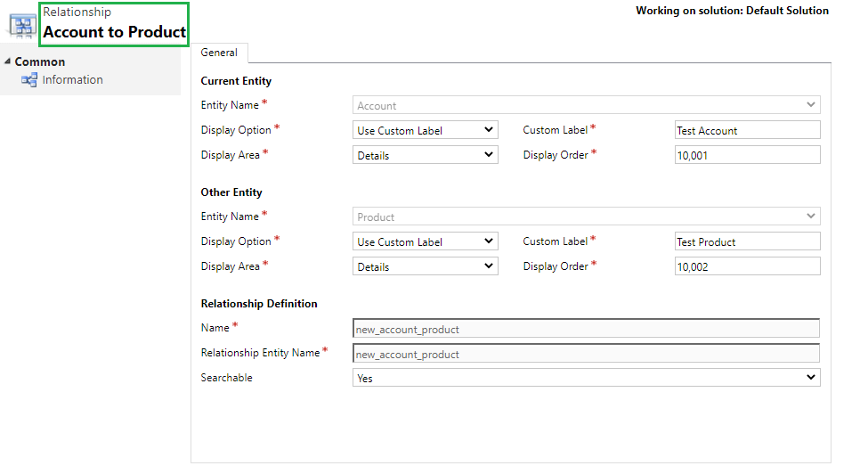The height and width of the screenshot is (474, 868).
Task: Click the Relationship entity icon beside the title
Action: (22, 26)
